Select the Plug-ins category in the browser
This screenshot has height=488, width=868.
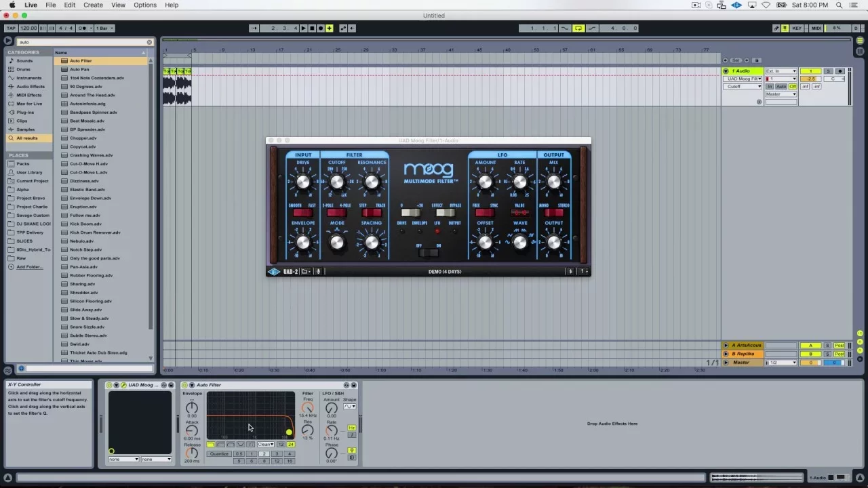point(29,112)
